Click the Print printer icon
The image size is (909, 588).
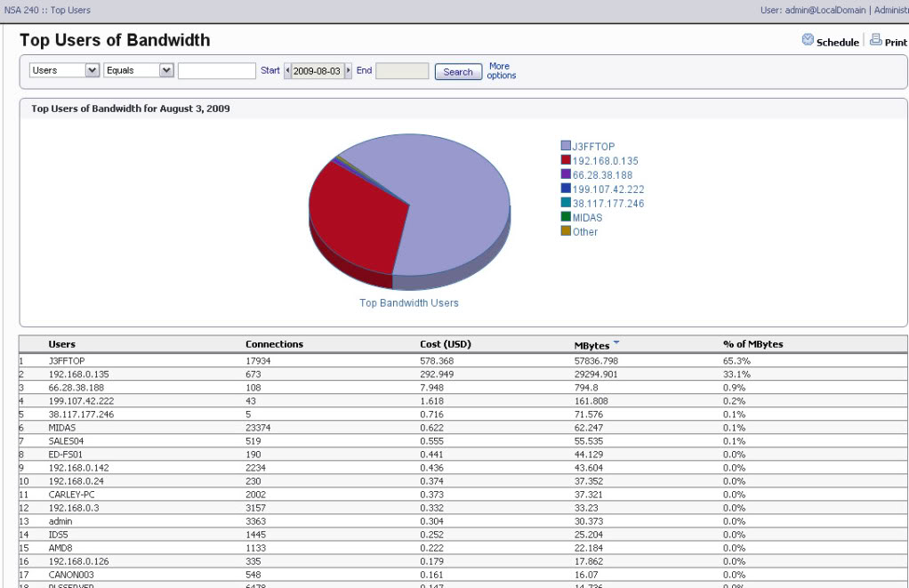coord(875,40)
